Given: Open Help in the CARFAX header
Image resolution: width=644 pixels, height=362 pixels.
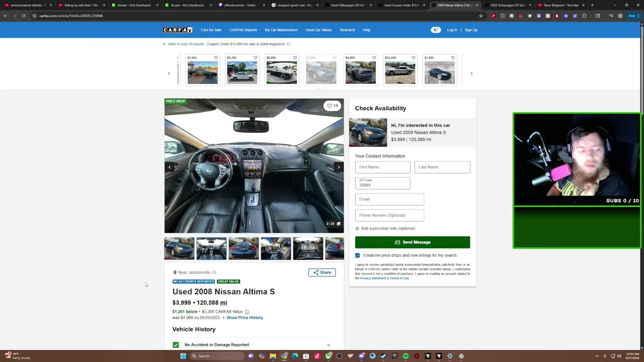Looking at the screenshot, I should [366, 30].
